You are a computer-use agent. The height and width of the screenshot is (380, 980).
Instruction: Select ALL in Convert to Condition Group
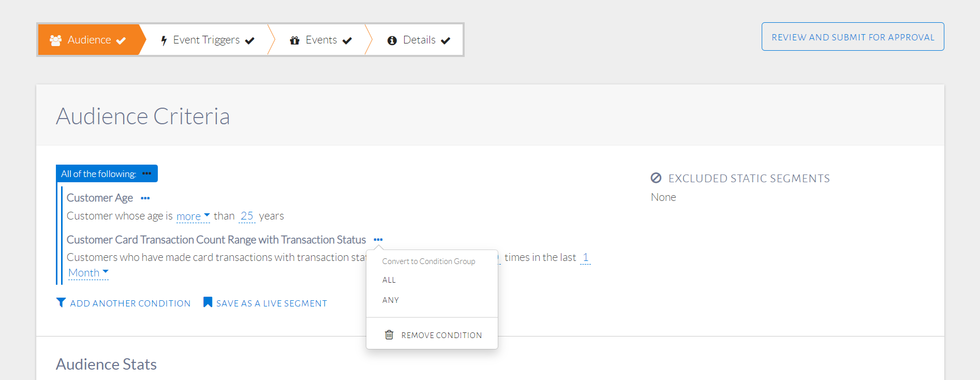click(x=389, y=280)
